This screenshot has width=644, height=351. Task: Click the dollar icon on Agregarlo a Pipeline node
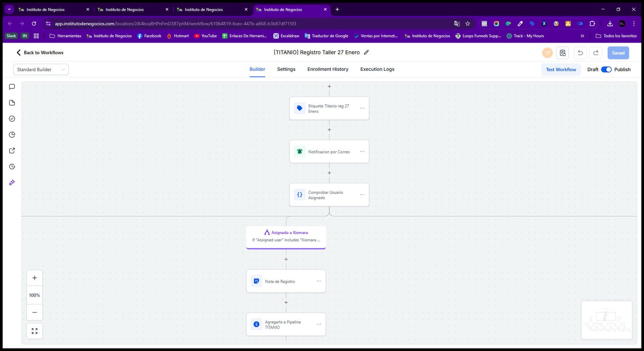click(256, 324)
